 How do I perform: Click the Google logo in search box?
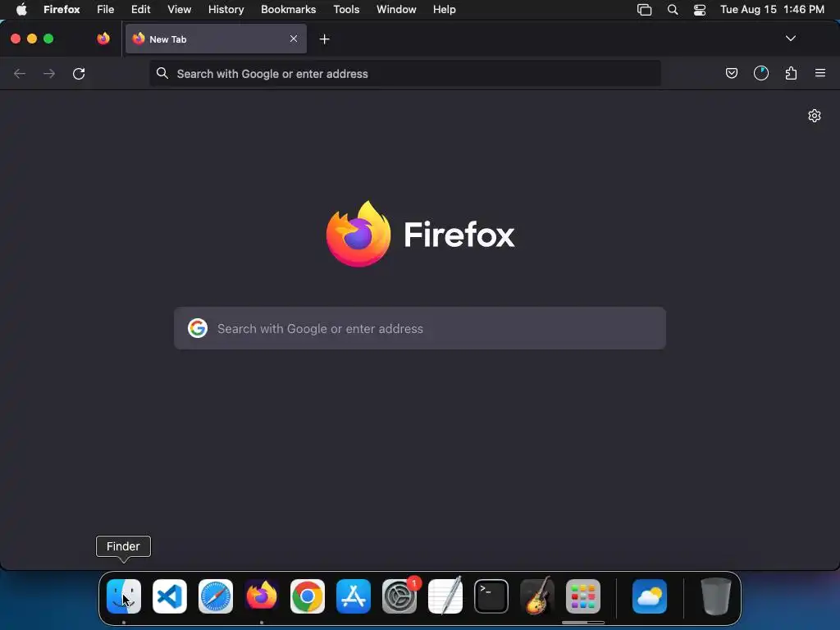click(198, 328)
